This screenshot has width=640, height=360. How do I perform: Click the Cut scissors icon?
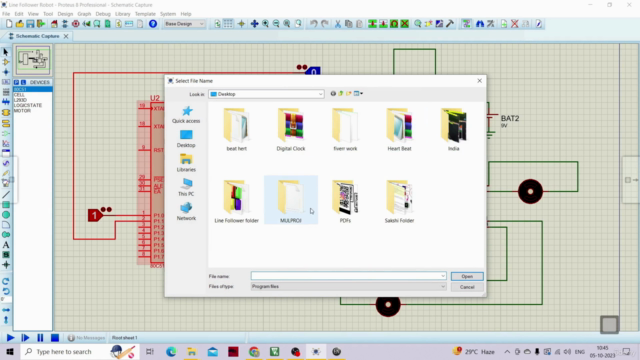coord(338,24)
